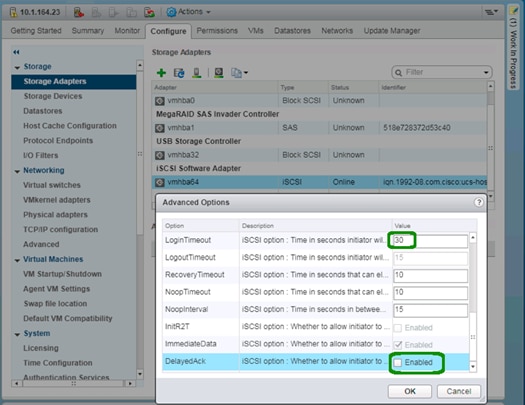
Task: Open the Work In Progress panel
Action: (513, 47)
